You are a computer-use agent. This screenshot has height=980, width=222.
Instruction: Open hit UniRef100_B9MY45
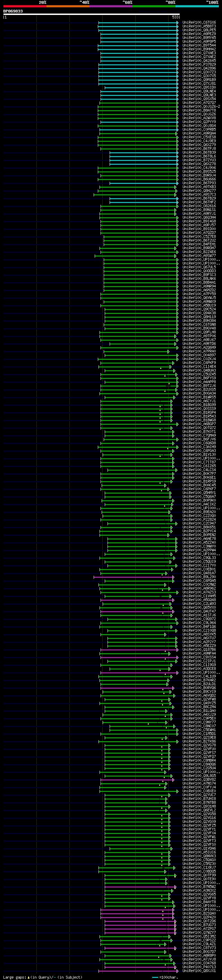click(199, 38)
